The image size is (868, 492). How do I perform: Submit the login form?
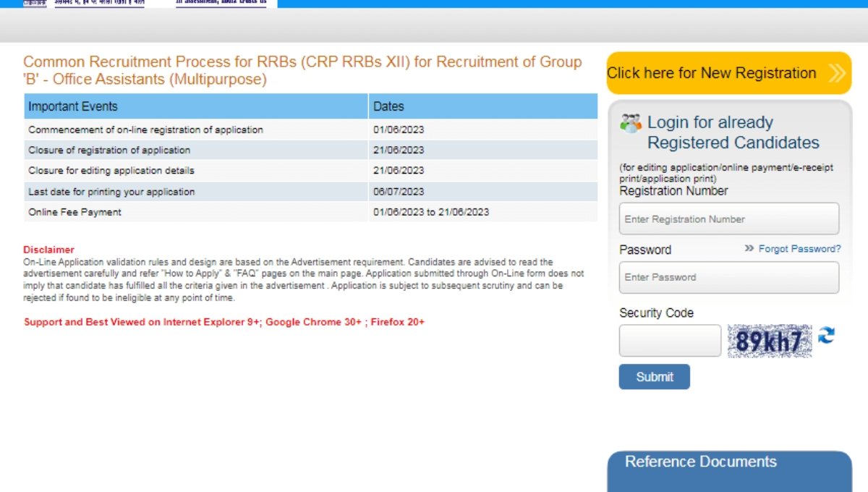click(x=655, y=377)
